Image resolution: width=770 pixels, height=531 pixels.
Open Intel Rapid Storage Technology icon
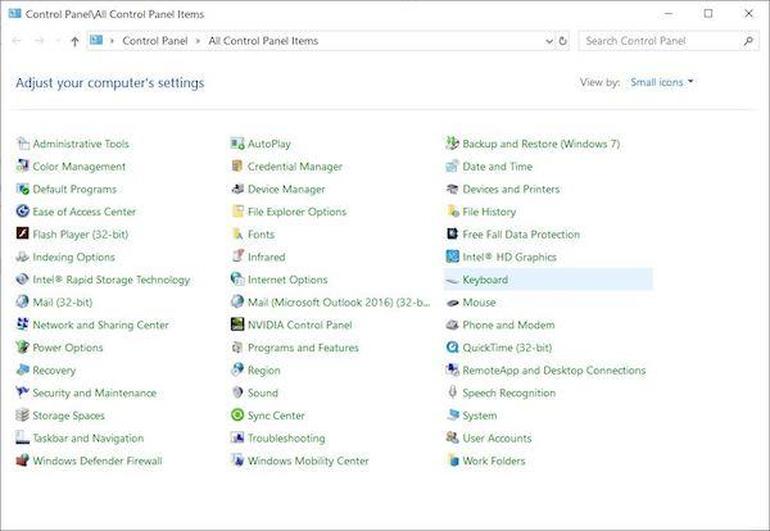[23, 279]
